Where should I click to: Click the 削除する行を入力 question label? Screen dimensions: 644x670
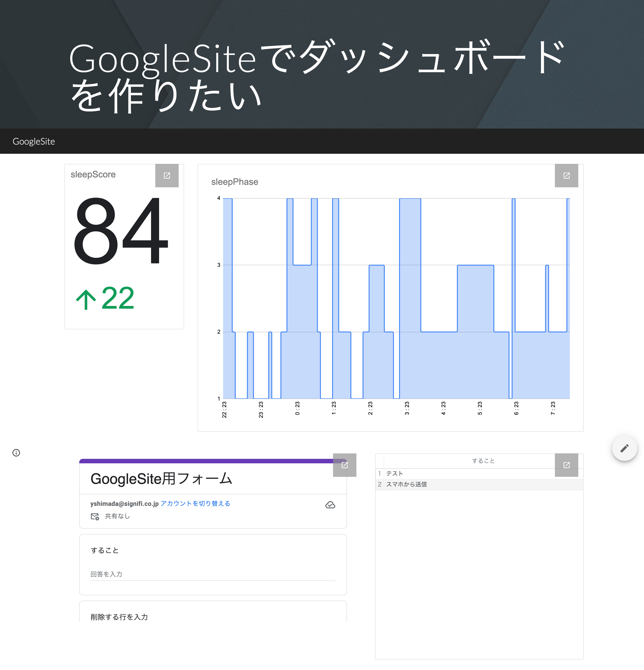coord(119,617)
